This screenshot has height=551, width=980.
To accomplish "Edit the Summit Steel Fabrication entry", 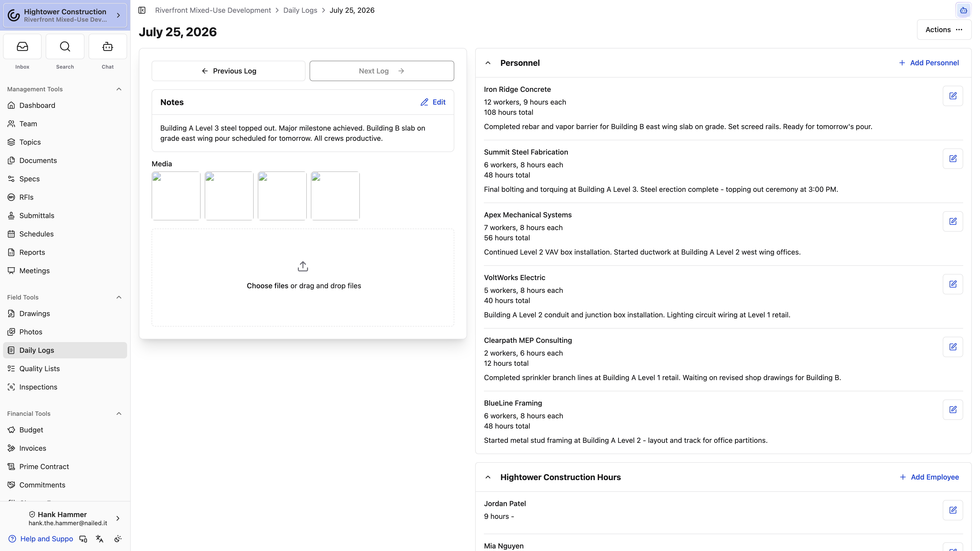I will click(953, 159).
